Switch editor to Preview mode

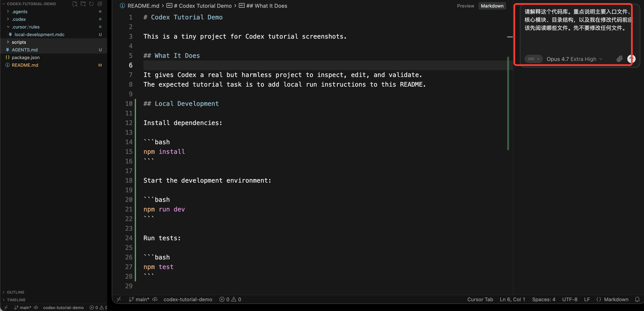465,6
